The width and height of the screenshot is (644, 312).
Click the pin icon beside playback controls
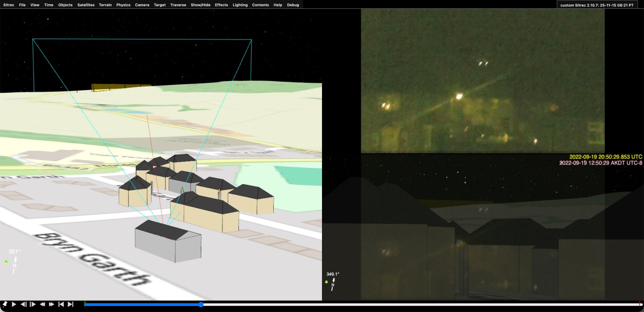5,304
